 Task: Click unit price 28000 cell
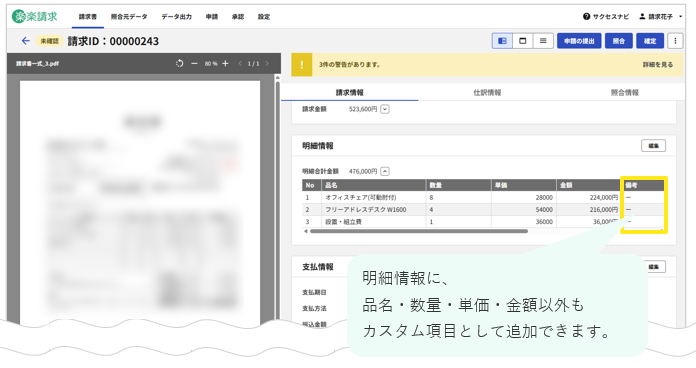point(524,197)
